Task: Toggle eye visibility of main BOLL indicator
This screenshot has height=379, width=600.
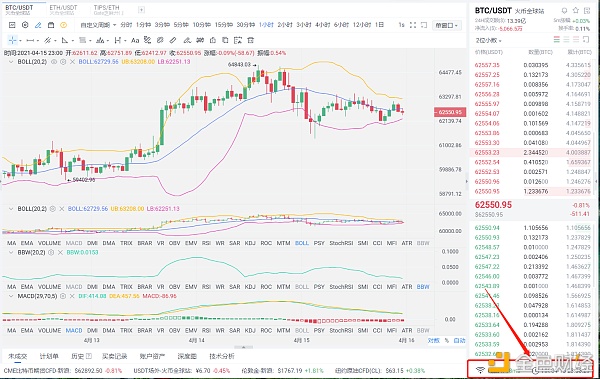Action: tap(54, 62)
